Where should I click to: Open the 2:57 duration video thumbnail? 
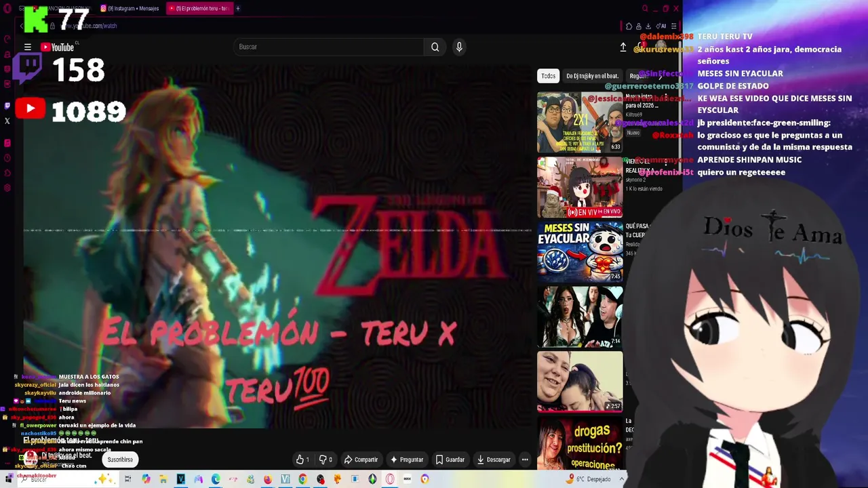(580, 382)
